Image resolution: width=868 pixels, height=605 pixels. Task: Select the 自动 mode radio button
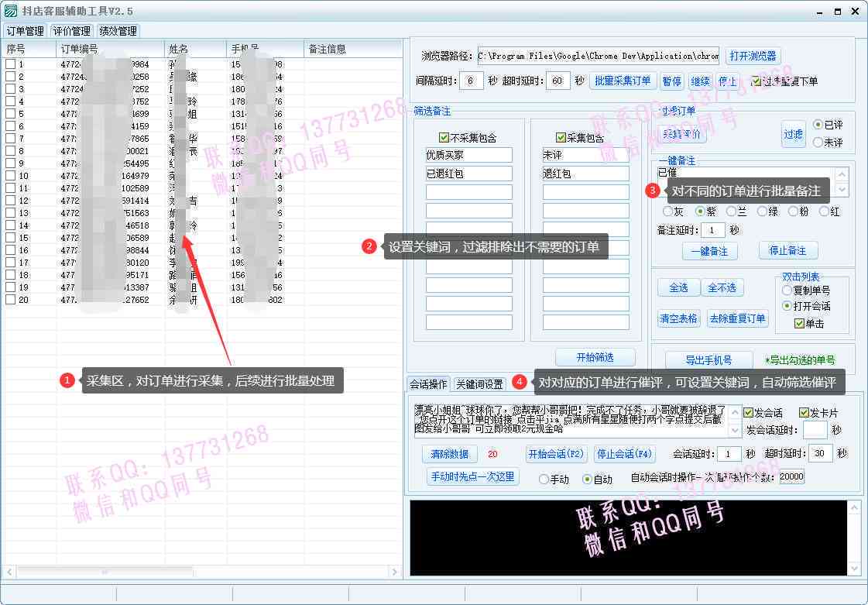pyautogui.click(x=588, y=480)
